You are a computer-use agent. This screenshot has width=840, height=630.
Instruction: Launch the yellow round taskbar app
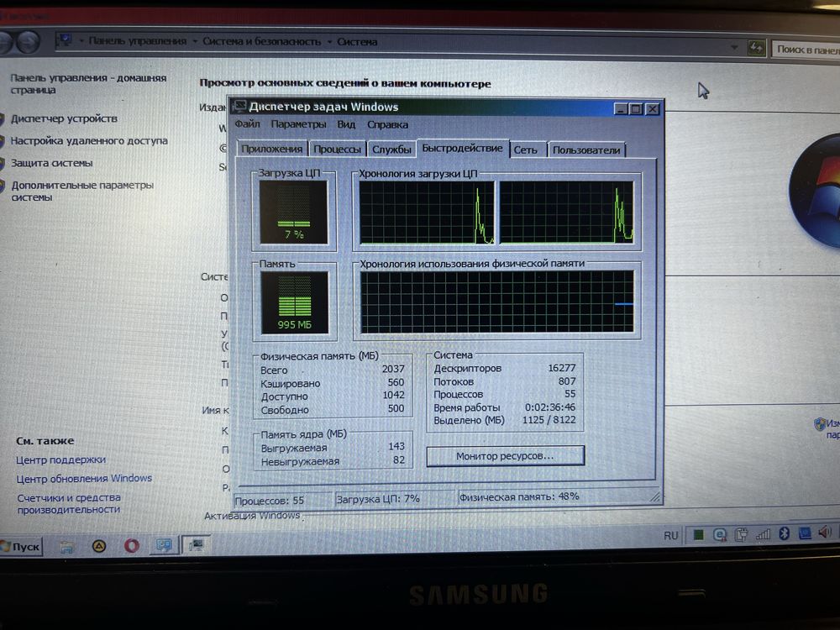tap(99, 547)
